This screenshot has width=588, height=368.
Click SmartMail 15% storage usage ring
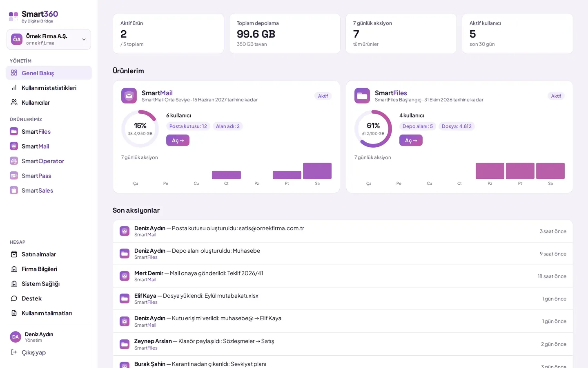point(140,129)
